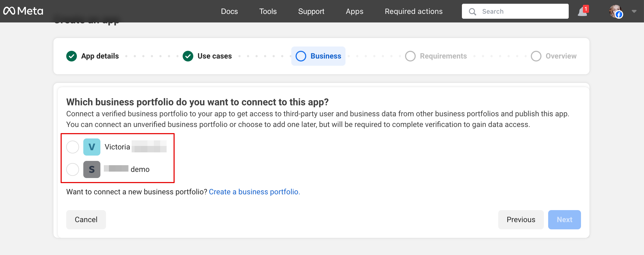Open the notifications bell
Image resolution: width=644 pixels, height=255 pixels.
pyautogui.click(x=583, y=11)
